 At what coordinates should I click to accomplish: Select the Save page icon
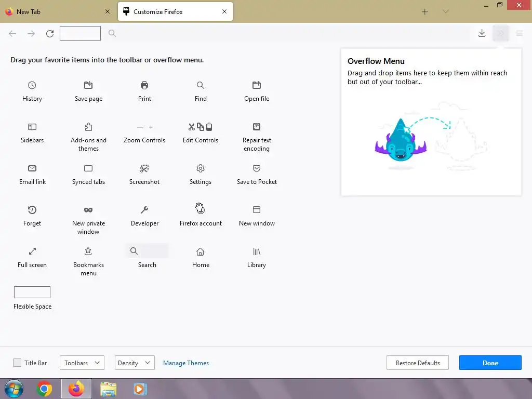88,85
